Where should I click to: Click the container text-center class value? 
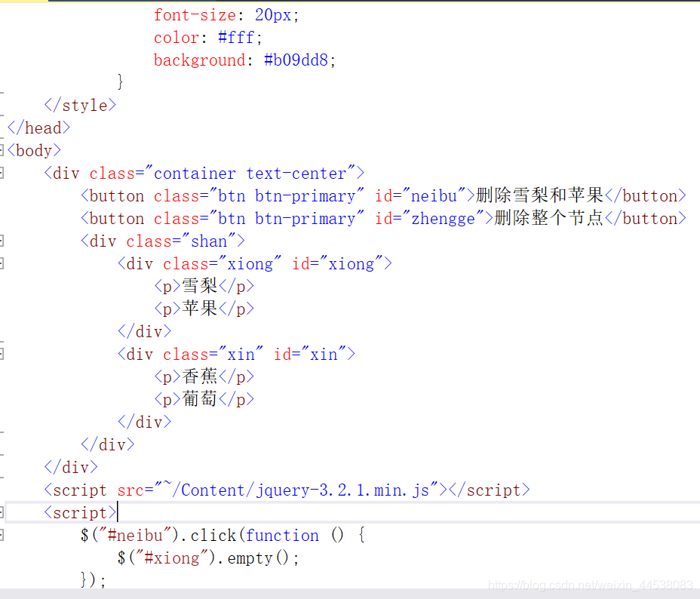click(x=250, y=174)
